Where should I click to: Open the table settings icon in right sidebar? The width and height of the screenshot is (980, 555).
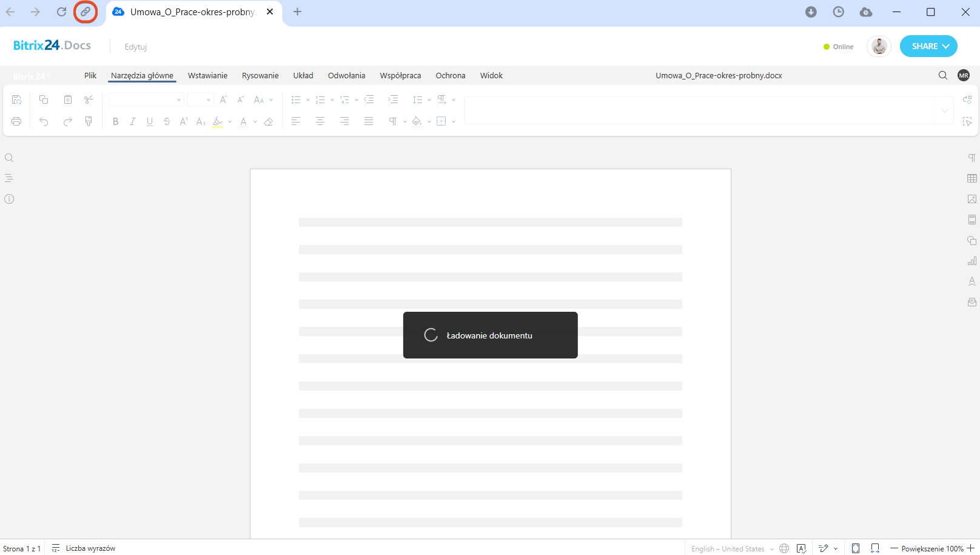tap(972, 178)
